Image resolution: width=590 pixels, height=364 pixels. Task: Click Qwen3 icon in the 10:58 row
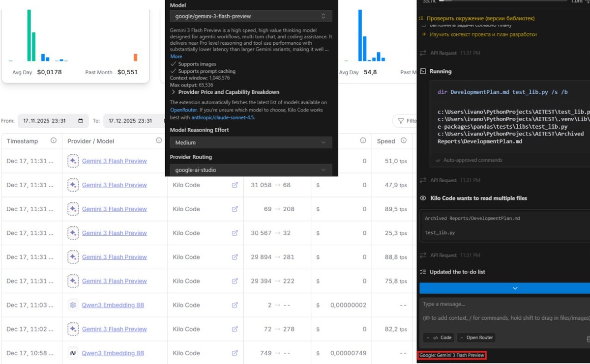(73, 353)
